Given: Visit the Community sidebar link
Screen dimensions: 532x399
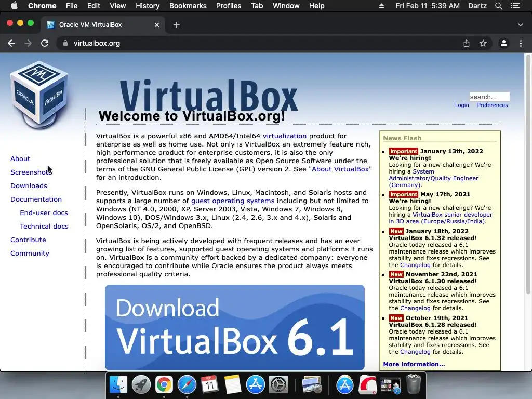Looking at the screenshot, I should click(30, 254).
